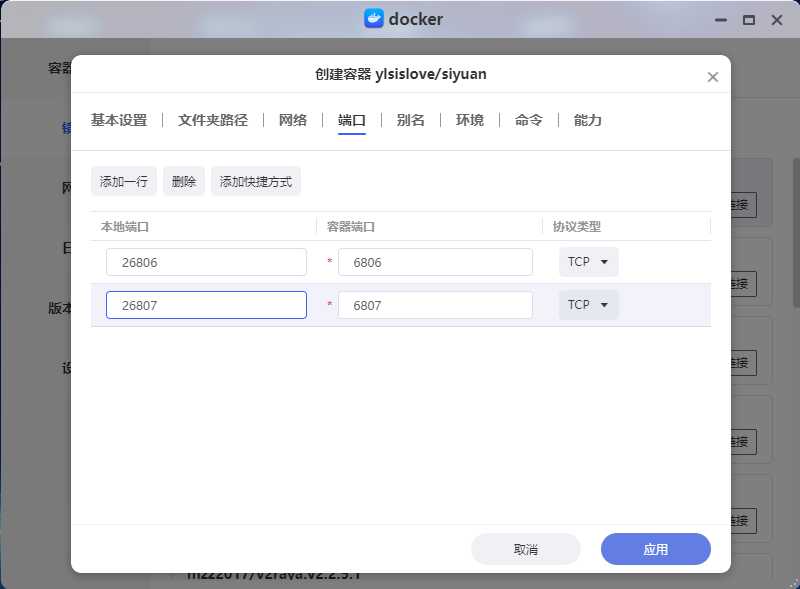Screen dimensions: 800x589
Task: Click the 删除 button
Action: point(184,181)
